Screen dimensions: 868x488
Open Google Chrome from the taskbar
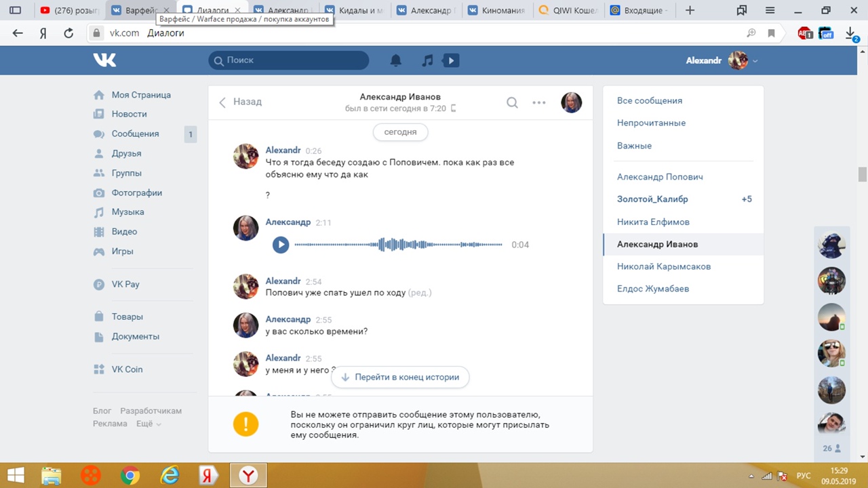click(x=130, y=475)
